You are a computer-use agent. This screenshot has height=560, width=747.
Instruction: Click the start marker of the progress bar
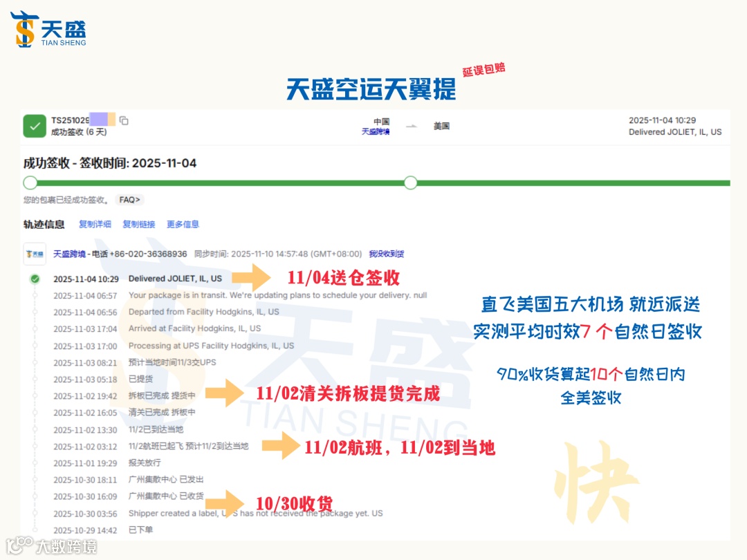pos(30,183)
